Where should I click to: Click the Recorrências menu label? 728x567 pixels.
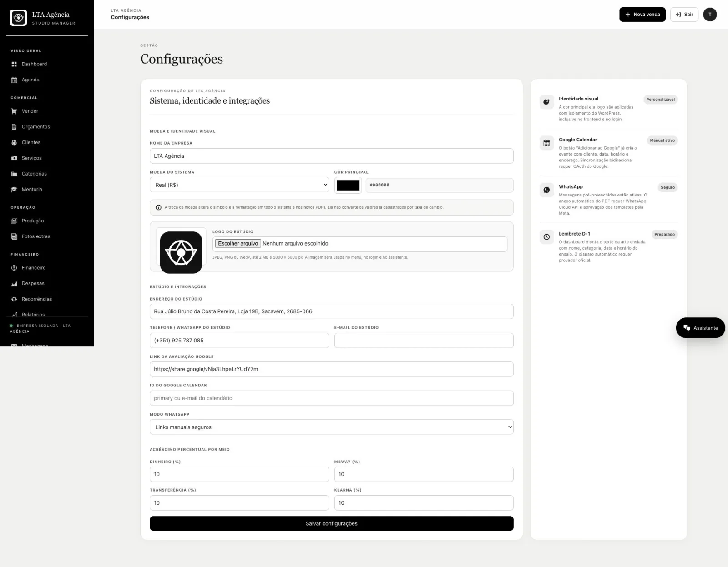(37, 299)
